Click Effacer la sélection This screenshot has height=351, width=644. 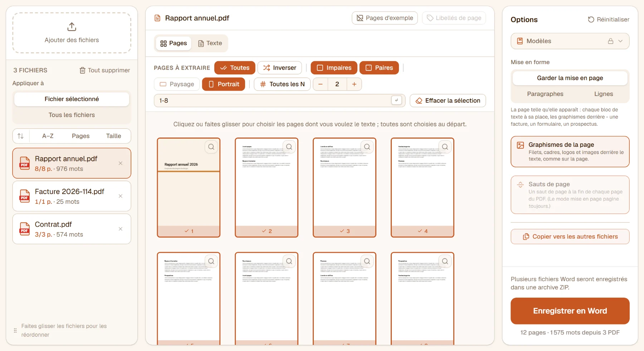[448, 101]
